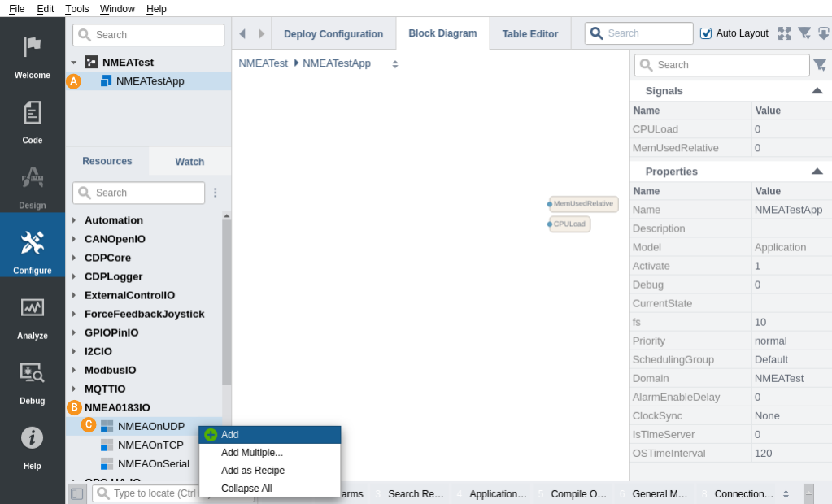Collapse the Signals section

coord(817,91)
